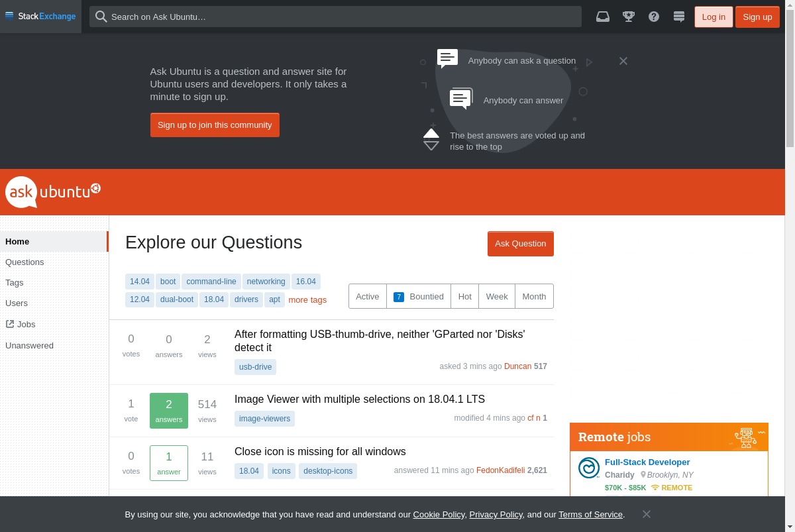Open Image Viewer with multiple selections question

pos(360,399)
